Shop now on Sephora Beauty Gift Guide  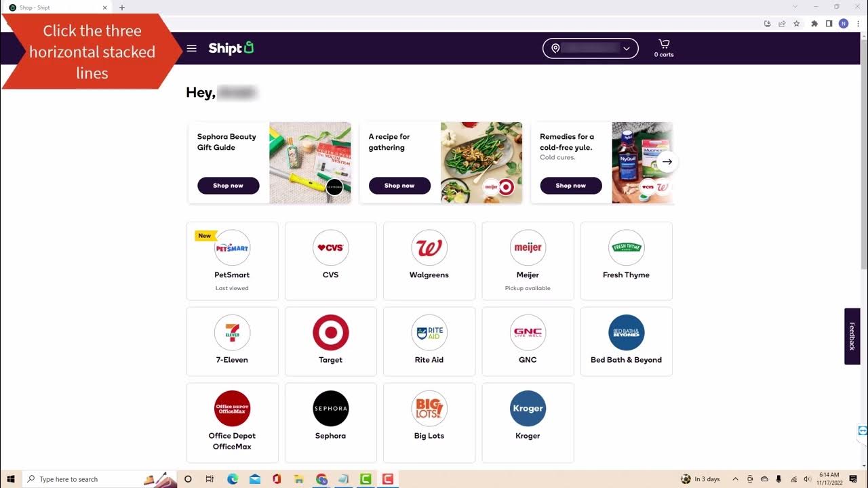tap(228, 186)
